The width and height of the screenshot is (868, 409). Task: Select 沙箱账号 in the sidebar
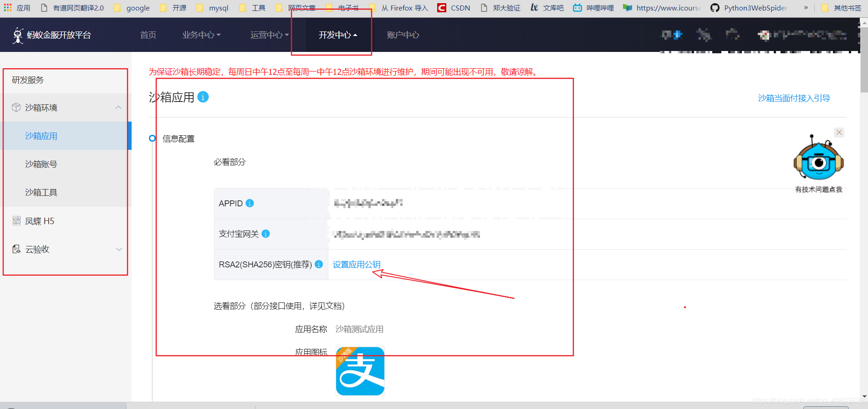(66, 164)
